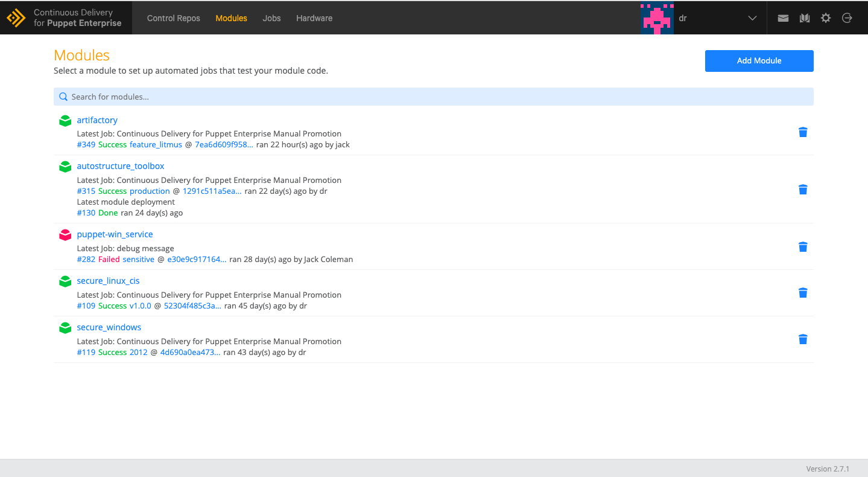
Task: Open job #119
Action: [x=86, y=353]
